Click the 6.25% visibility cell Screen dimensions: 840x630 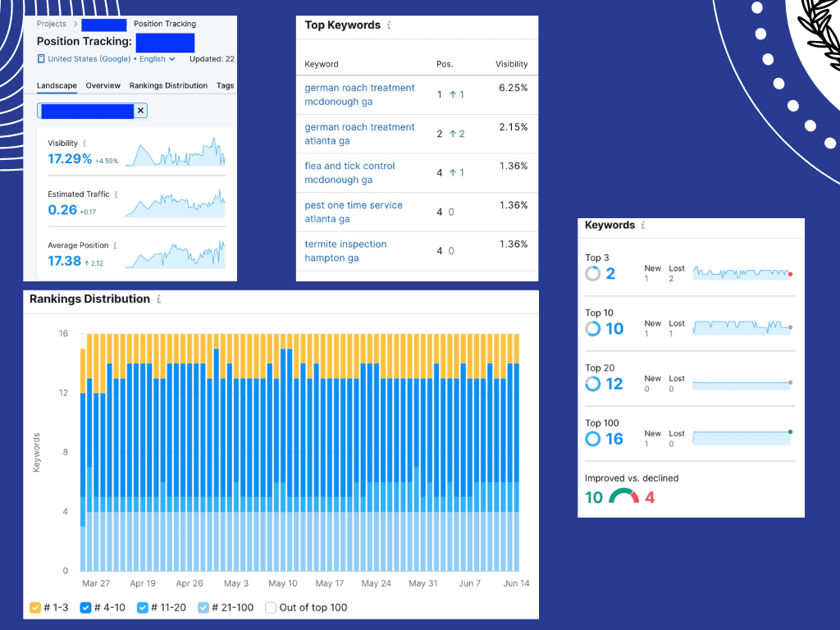[514, 88]
